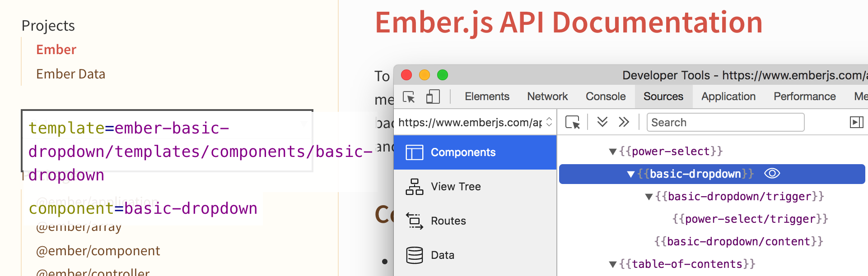The image size is (868, 276).
Task: Open the Ember Data project link
Action: point(70,74)
